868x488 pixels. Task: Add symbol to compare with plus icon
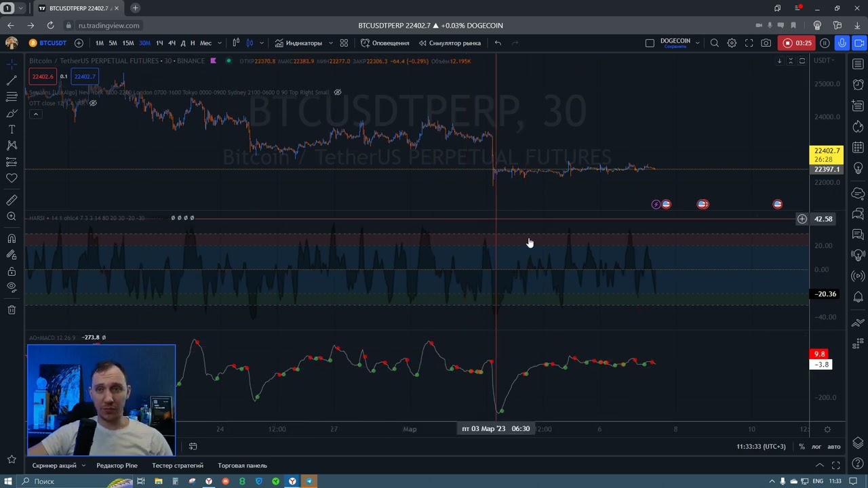click(79, 43)
